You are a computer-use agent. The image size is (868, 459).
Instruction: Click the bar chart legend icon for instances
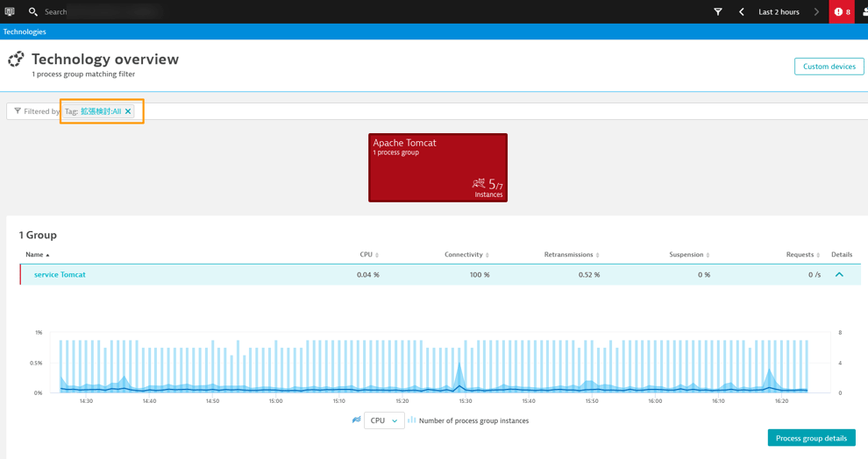coord(411,420)
